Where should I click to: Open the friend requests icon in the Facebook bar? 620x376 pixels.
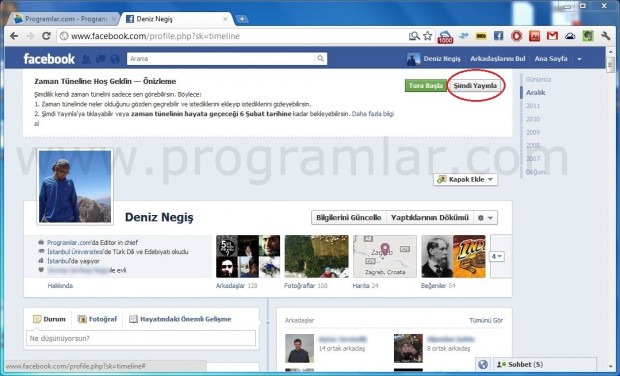86,59
